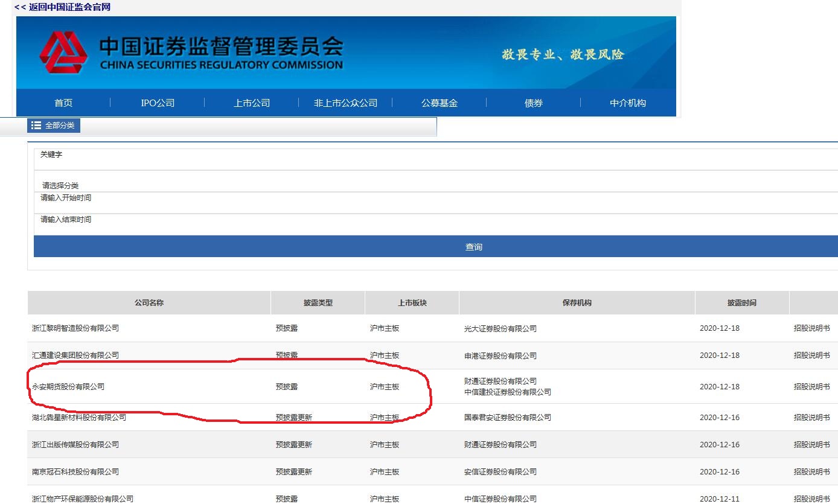Click the blue 查询 search button
Viewport: 838px width, 504px height.
436,246
